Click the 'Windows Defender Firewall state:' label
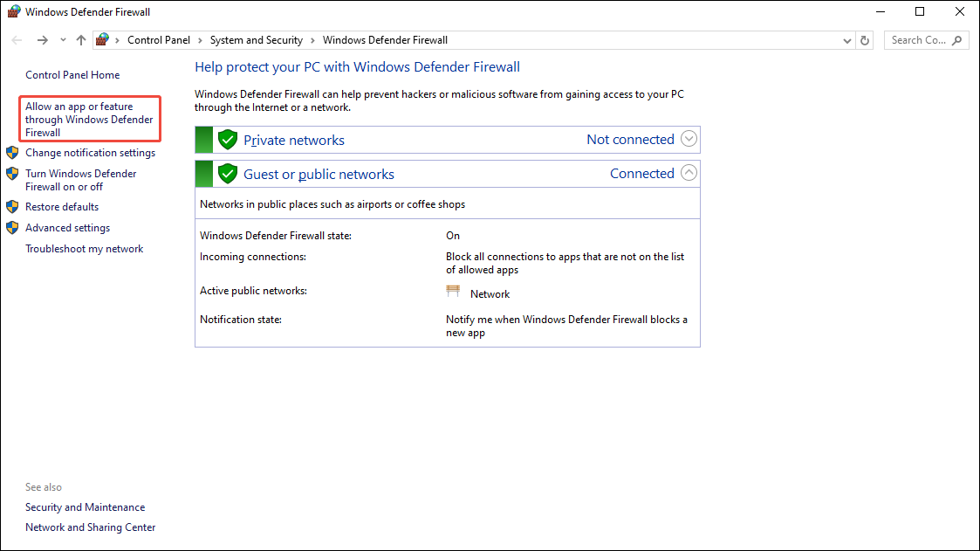This screenshot has width=980, height=551. [x=276, y=236]
